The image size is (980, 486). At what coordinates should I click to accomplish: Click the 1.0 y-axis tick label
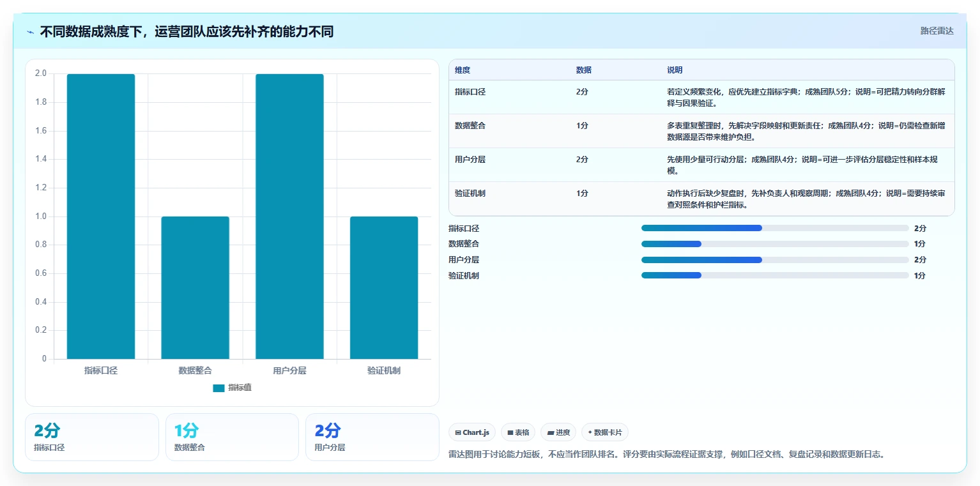tap(41, 216)
